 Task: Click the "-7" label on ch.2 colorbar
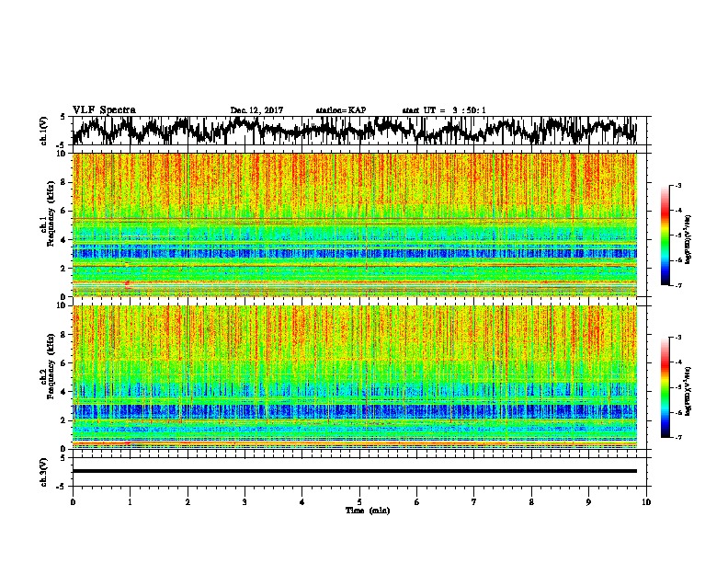(678, 437)
